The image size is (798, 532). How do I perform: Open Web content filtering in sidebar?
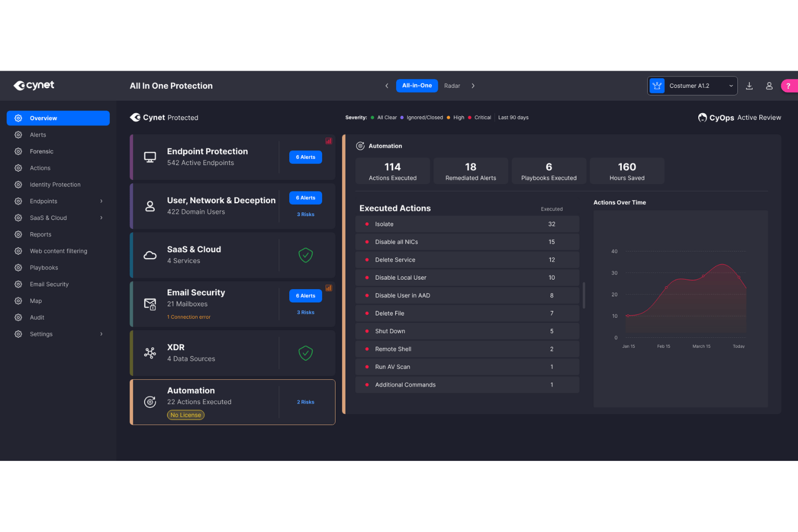tap(58, 251)
